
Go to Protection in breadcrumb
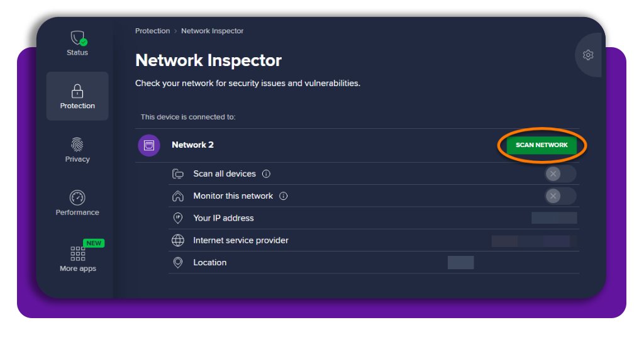pos(152,31)
